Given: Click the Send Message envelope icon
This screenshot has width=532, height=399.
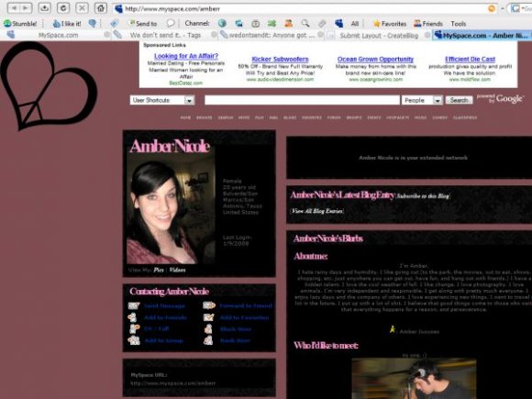Looking at the screenshot, I should pos(134,305).
